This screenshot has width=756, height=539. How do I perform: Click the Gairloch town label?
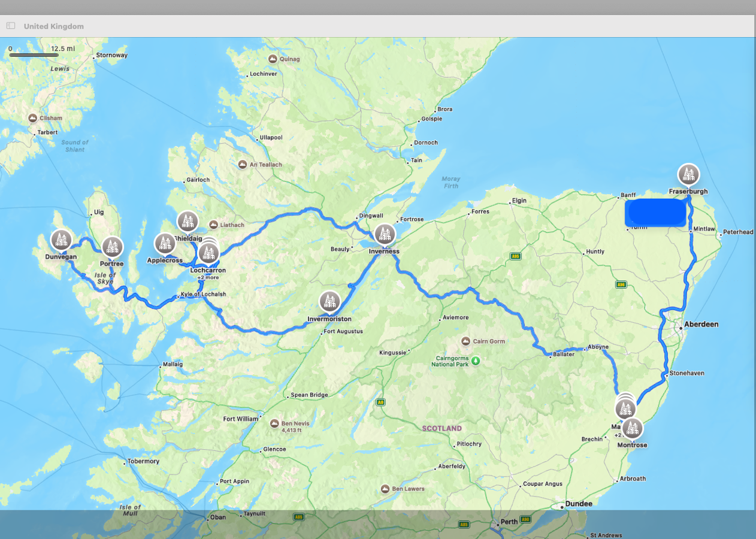pos(198,180)
